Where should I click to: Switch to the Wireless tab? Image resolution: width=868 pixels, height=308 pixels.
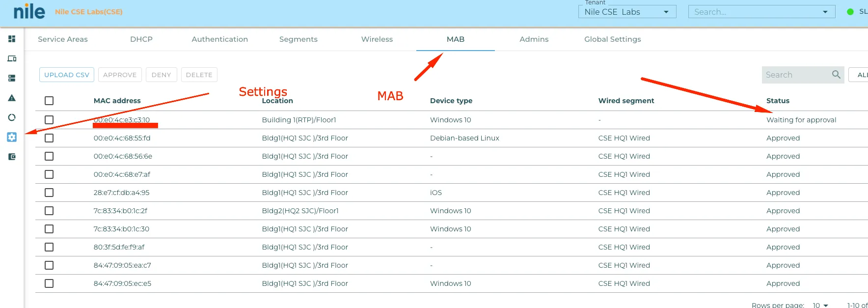pos(377,39)
